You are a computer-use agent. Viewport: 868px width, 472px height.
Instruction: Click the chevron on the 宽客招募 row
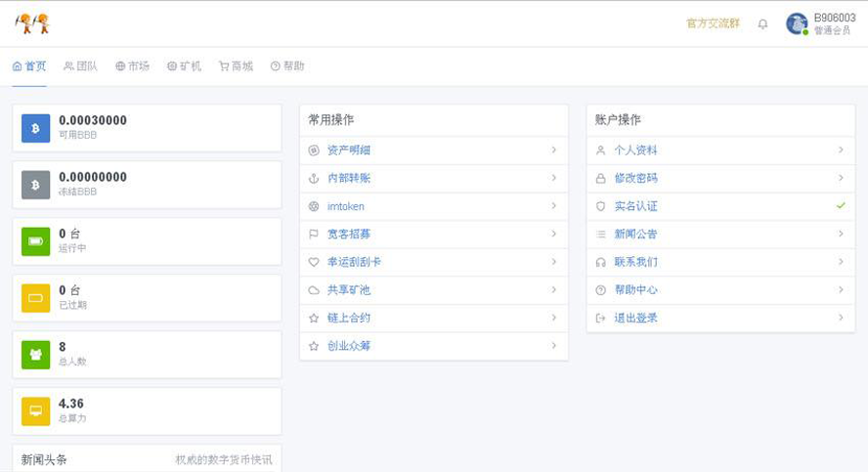click(x=553, y=234)
